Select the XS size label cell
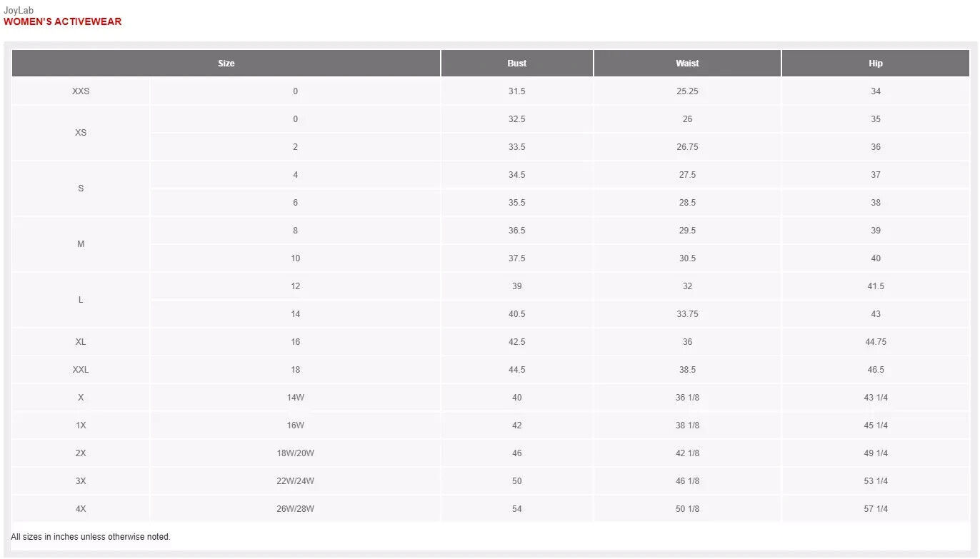 81,133
